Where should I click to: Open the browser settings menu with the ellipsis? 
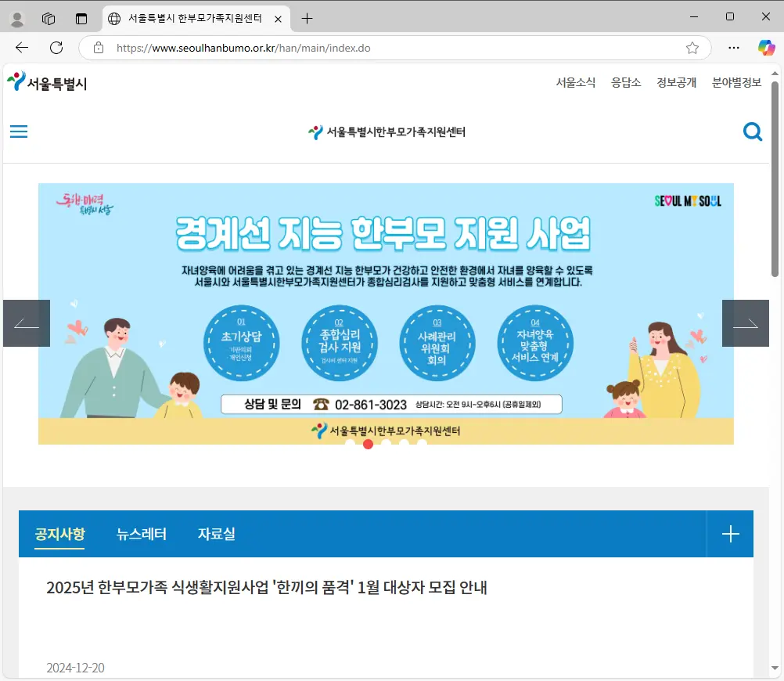pos(733,48)
